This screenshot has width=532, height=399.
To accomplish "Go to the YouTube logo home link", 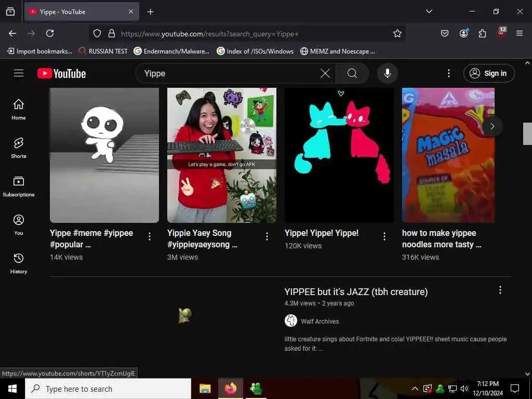I will [x=61, y=73].
